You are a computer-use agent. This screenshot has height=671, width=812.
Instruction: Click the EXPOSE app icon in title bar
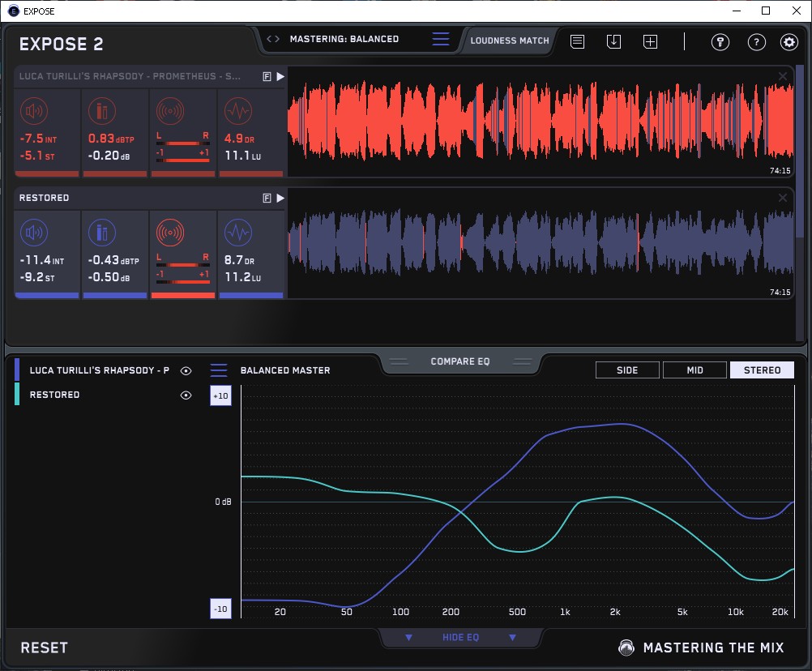(x=14, y=11)
